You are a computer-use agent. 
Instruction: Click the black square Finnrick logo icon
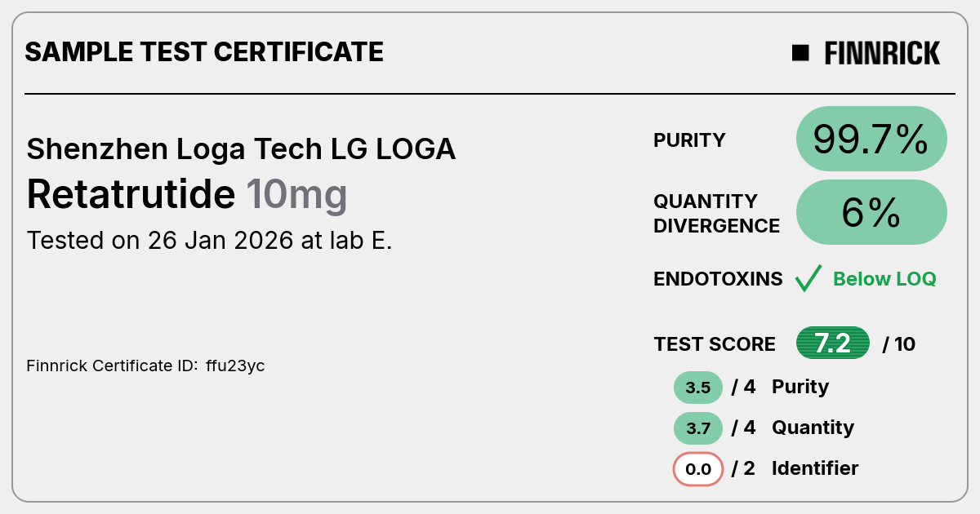(x=800, y=53)
